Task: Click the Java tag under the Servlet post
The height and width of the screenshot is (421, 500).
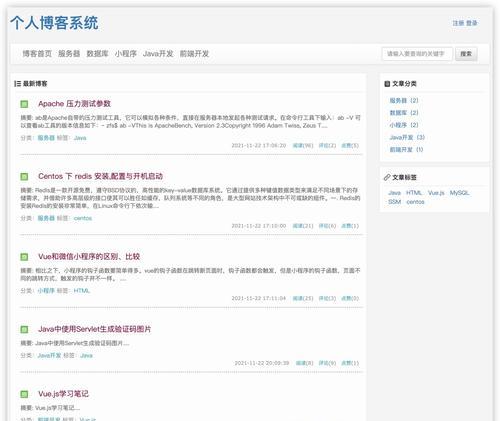Action: click(86, 355)
